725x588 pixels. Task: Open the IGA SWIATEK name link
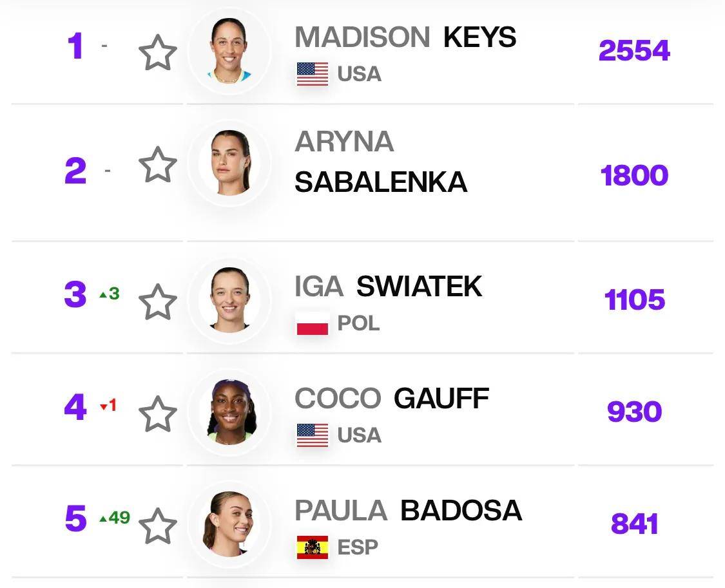388,287
